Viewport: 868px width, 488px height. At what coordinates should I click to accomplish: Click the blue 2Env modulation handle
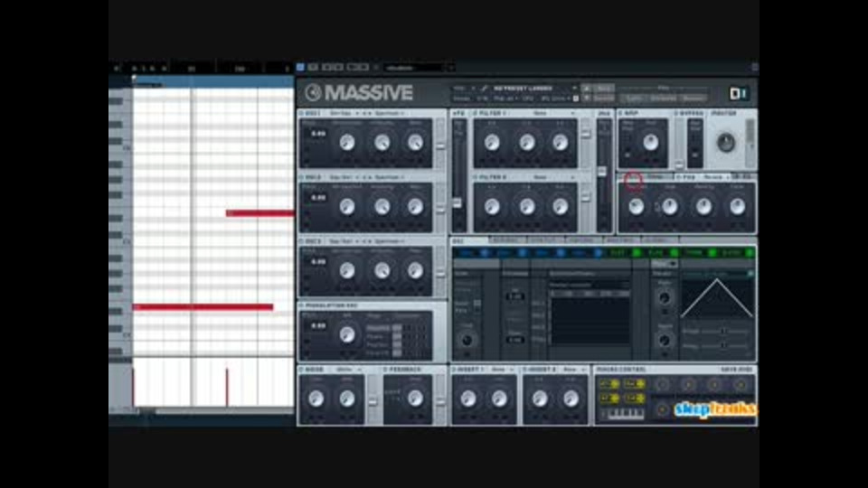[522, 253]
